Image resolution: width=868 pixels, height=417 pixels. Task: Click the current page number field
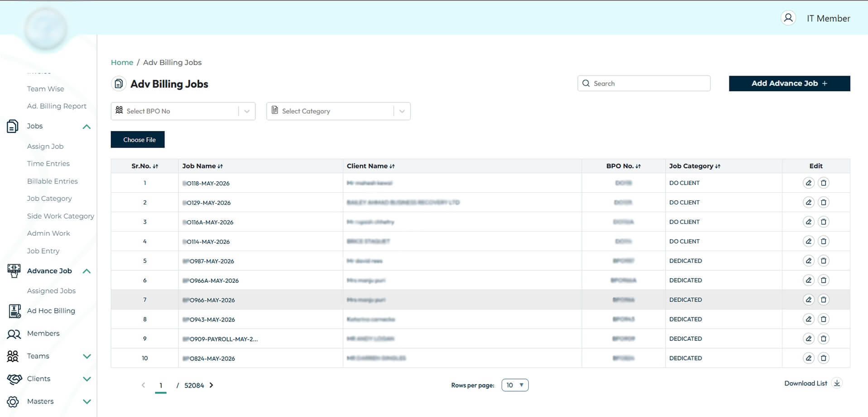coord(161,386)
